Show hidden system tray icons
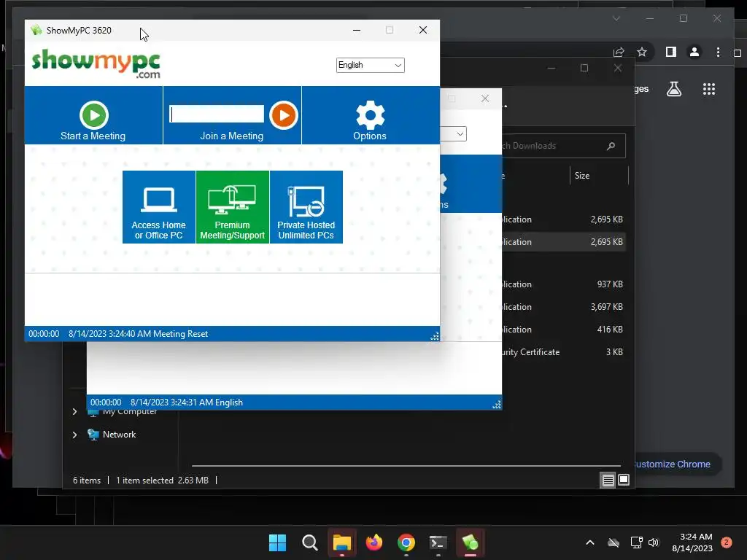This screenshot has width=747, height=560. [x=589, y=542]
